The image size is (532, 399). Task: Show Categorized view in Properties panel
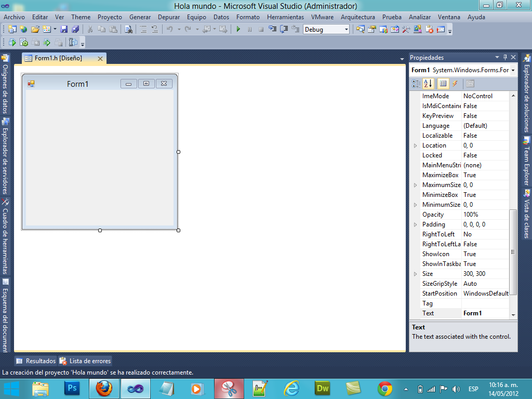point(416,84)
